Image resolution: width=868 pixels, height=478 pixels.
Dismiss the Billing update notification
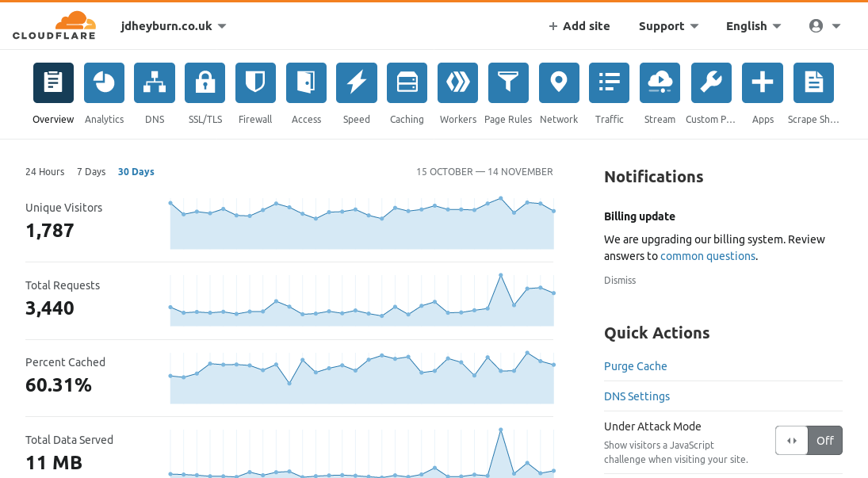tap(620, 281)
